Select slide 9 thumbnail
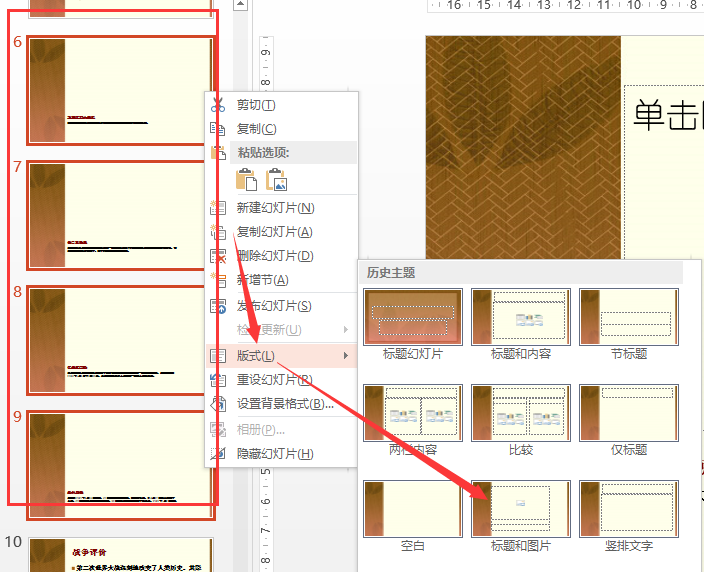 pos(121,465)
